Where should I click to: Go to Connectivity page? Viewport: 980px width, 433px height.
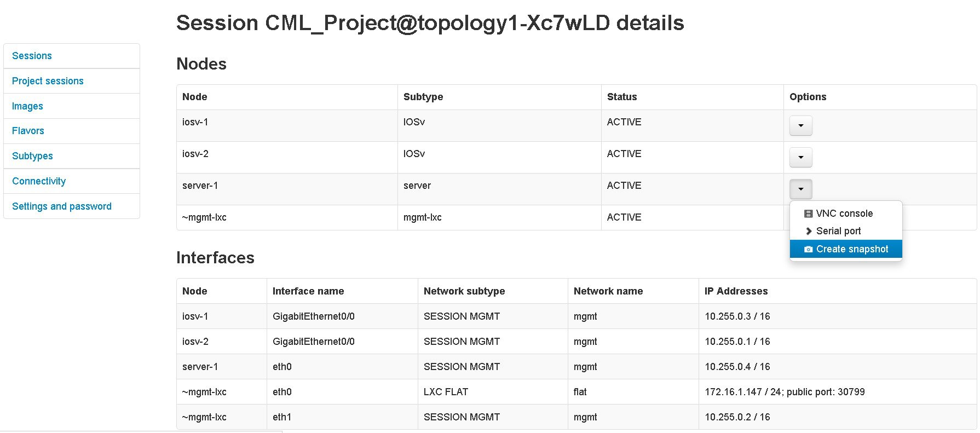[39, 181]
